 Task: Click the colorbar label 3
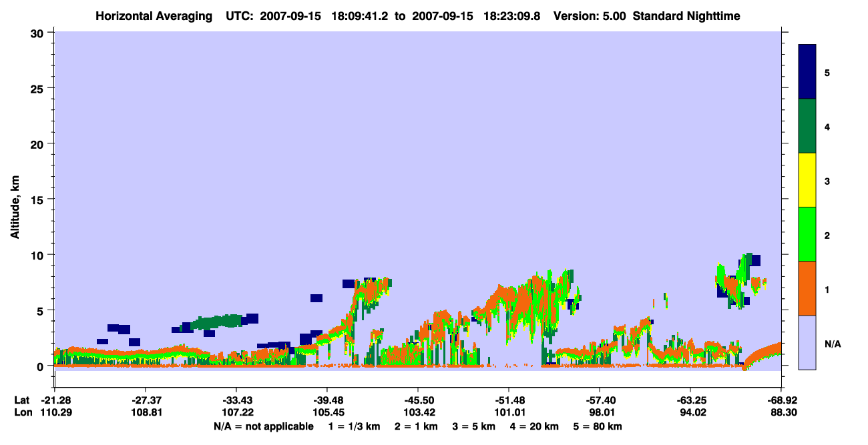(827, 181)
